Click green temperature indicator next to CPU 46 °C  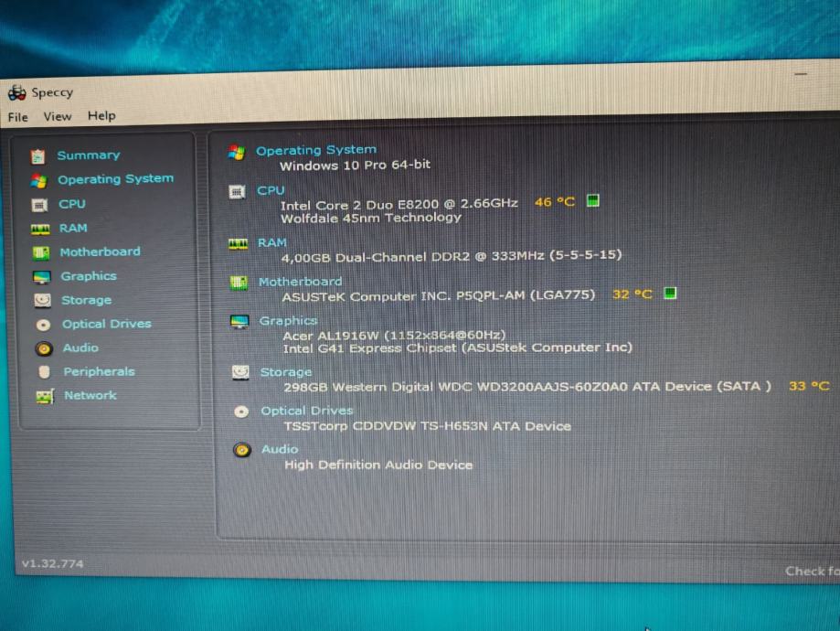592,201
